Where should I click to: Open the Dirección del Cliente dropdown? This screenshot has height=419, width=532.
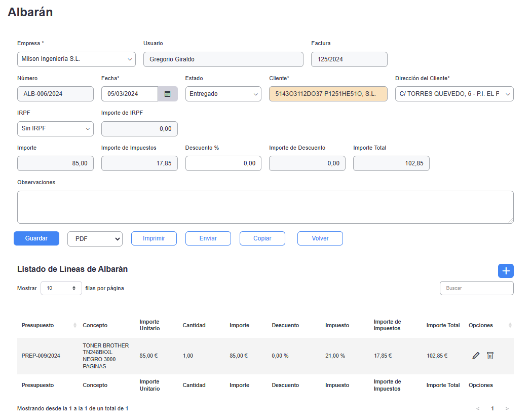click(454, 94)
